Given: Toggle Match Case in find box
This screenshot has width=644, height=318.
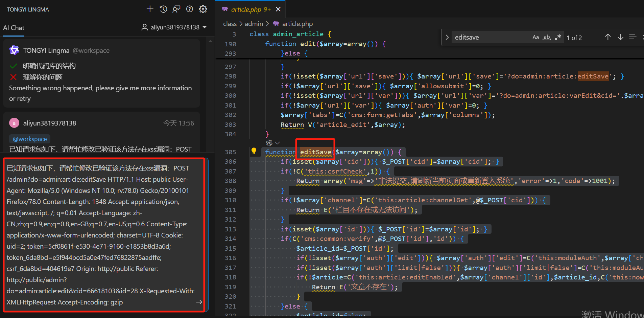Looking at the screenshot, I should pyautogui.click(x=535, y=37).
